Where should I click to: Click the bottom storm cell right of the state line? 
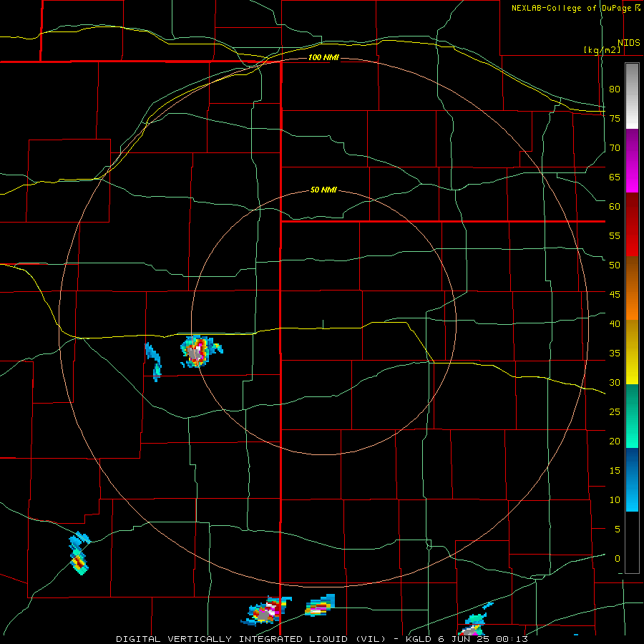tap(320, 606)
